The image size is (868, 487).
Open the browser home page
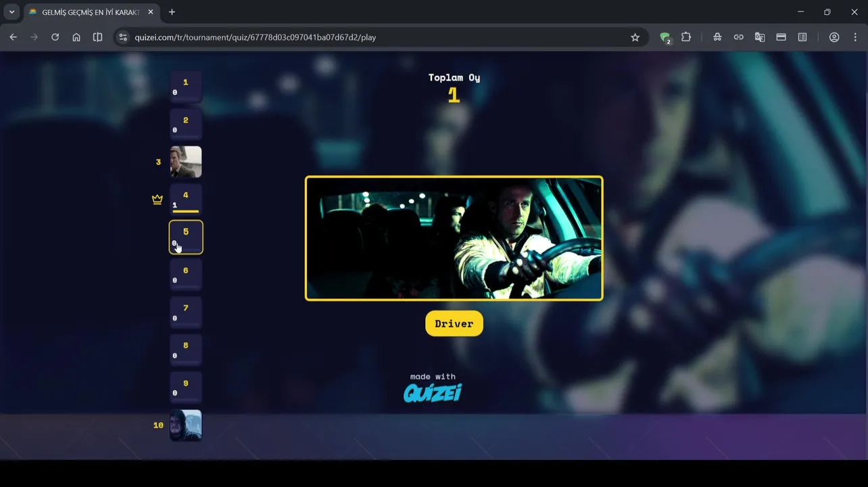click(76, 37)
